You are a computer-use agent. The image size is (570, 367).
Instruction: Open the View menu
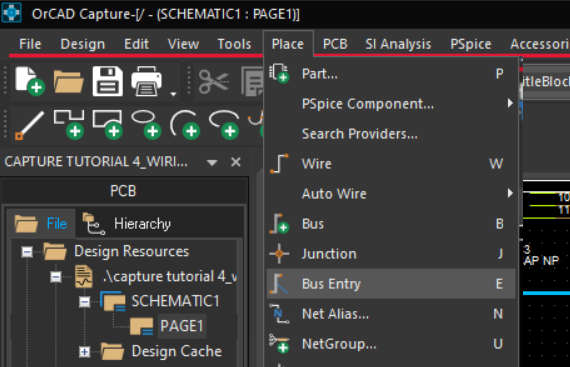coord(183,44)
